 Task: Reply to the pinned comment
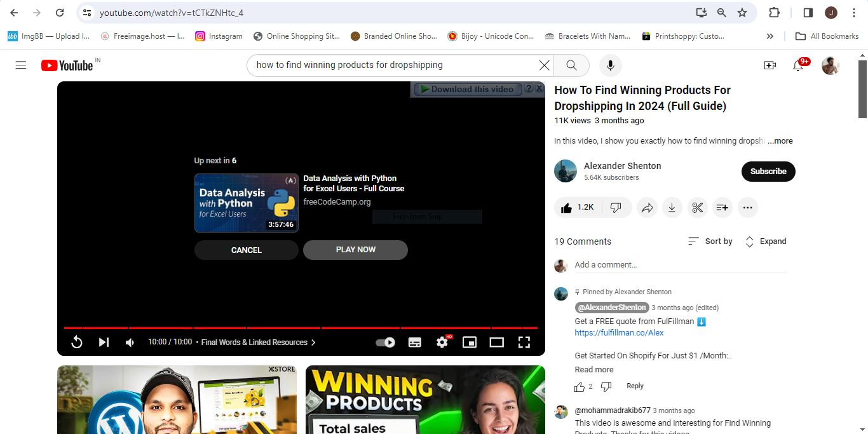coord(635,386)
